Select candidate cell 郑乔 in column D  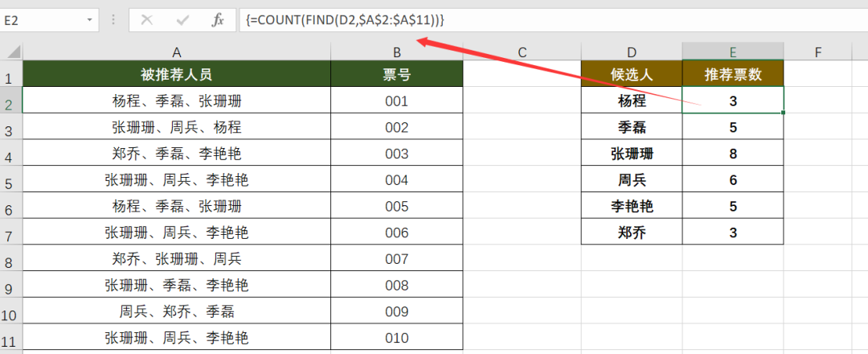point(632,233)
